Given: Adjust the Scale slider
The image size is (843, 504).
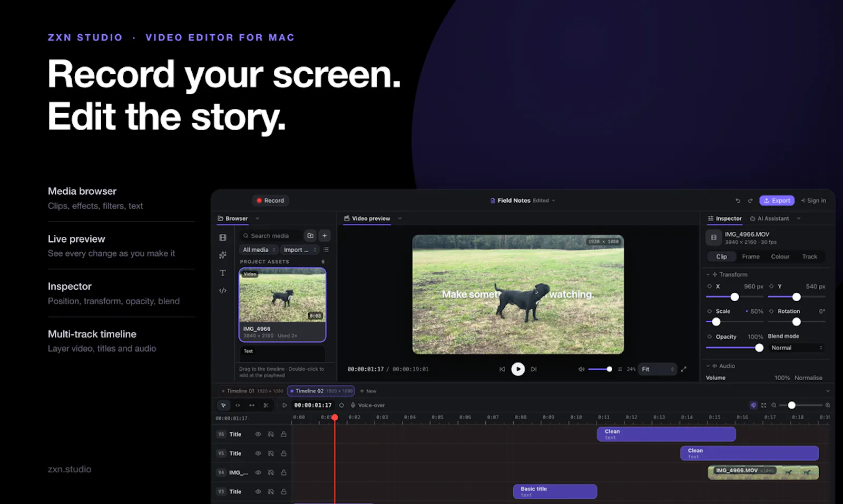Looking at the screenshot, I should pyautogui.click(x=734, y=322).
